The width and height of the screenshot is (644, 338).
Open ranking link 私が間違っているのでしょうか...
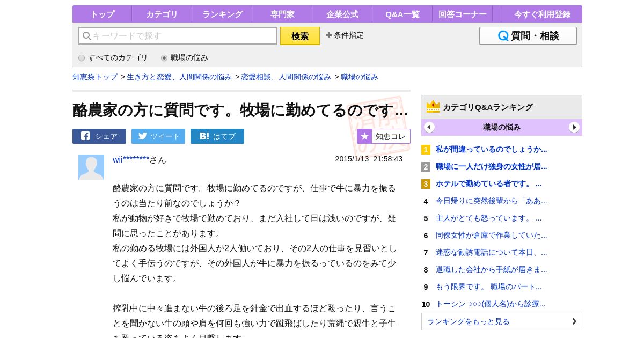(x=492, y=150)
